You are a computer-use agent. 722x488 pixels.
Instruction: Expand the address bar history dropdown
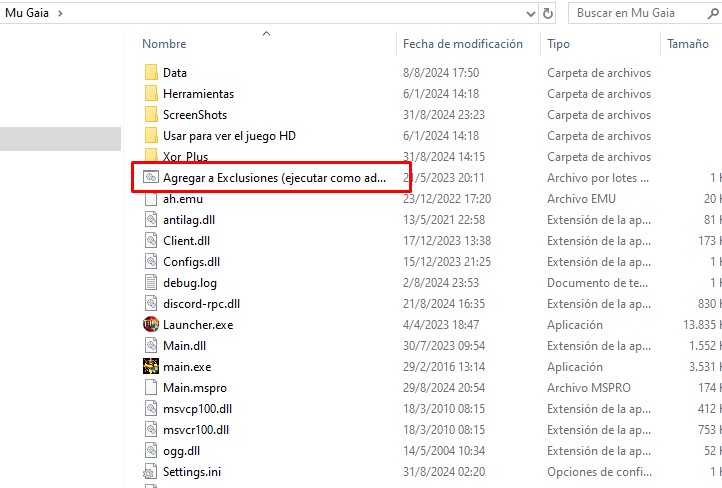click(531, 13)
